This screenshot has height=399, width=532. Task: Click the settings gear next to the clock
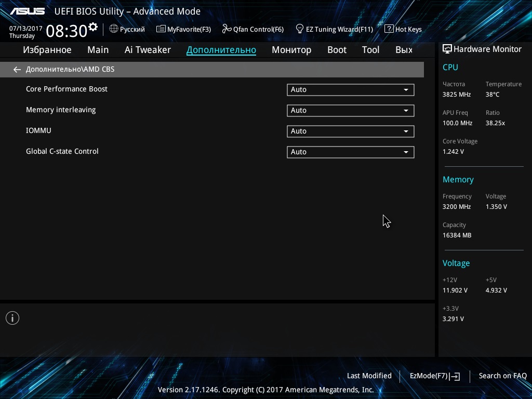pos(92,27)
